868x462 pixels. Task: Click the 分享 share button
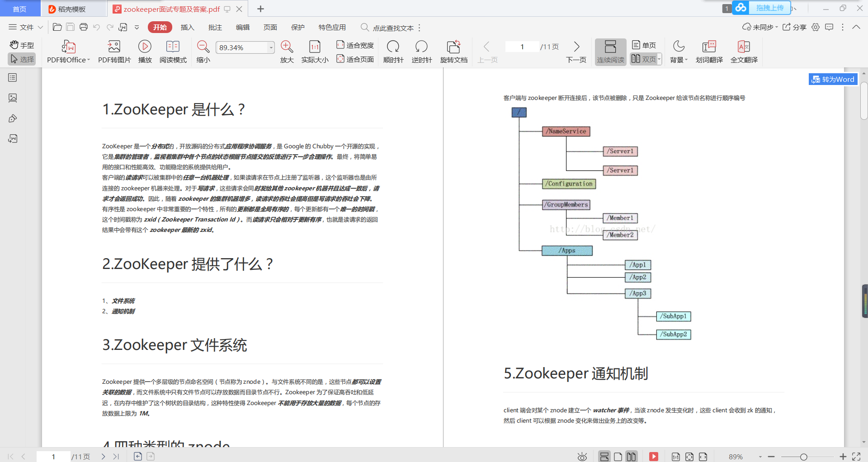[x=794, y=27]
